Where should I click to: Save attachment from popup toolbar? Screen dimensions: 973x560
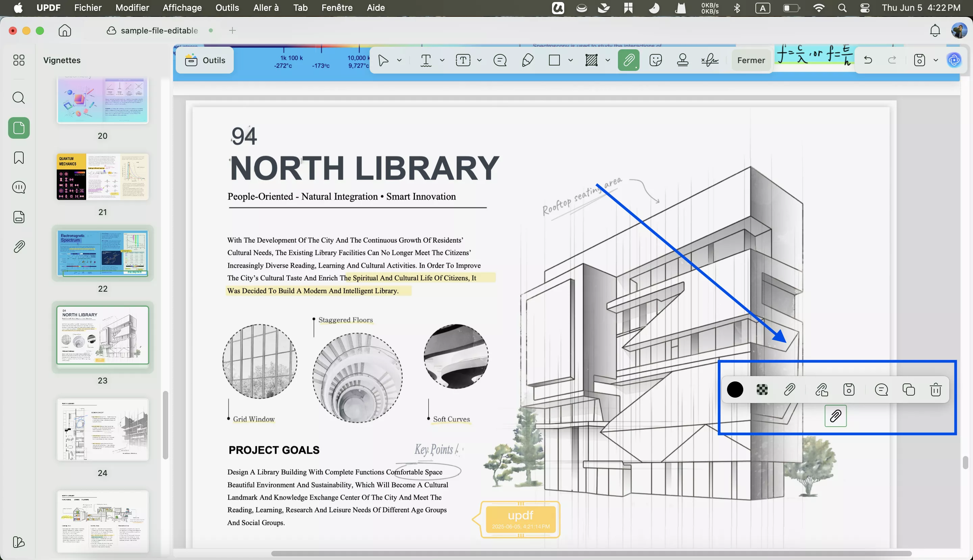coord(849,390)
